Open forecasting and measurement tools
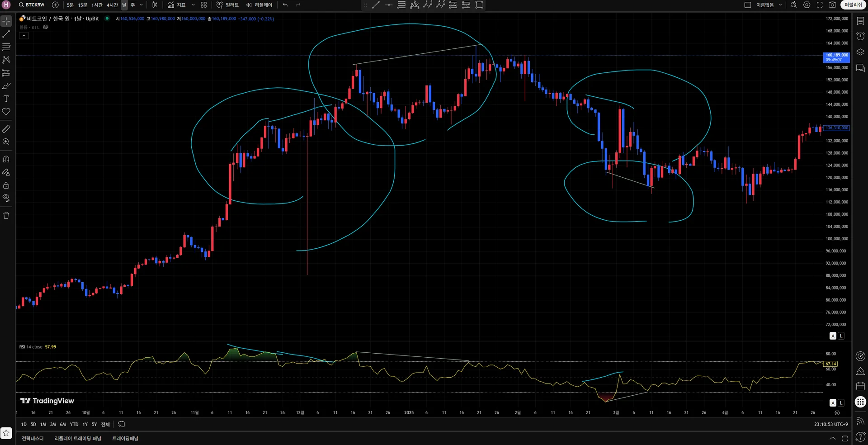 click(x=6, y=73)
